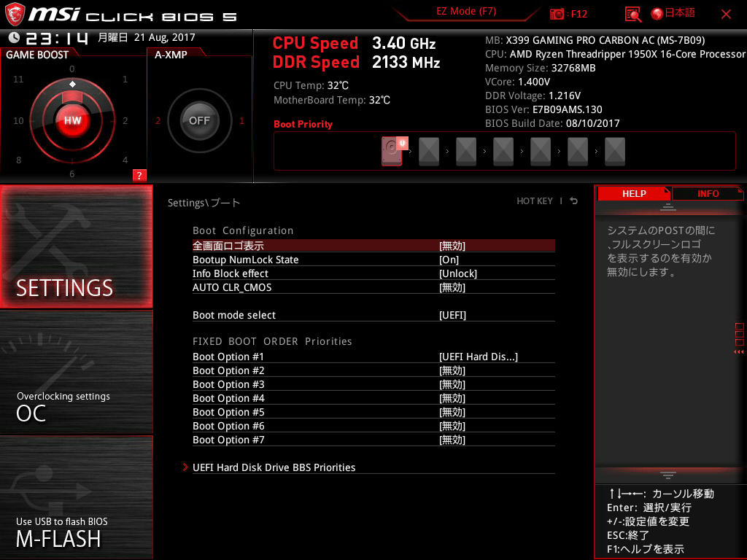
Task: Click the globe language icon
Action: (x=657, y=14)
